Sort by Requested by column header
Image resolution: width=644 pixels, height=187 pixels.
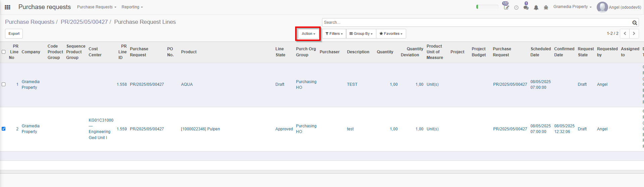[x=607, y=52]
